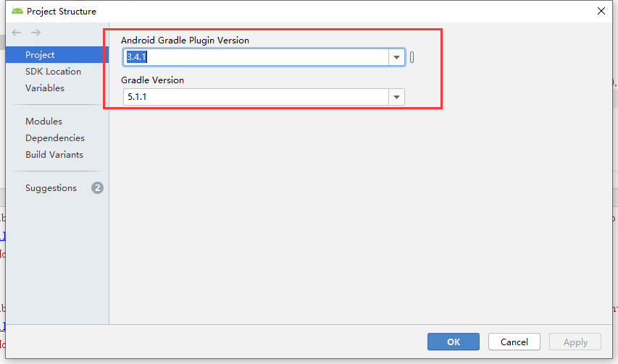Dismiss dialog with the Cancel button

(514, 342)
